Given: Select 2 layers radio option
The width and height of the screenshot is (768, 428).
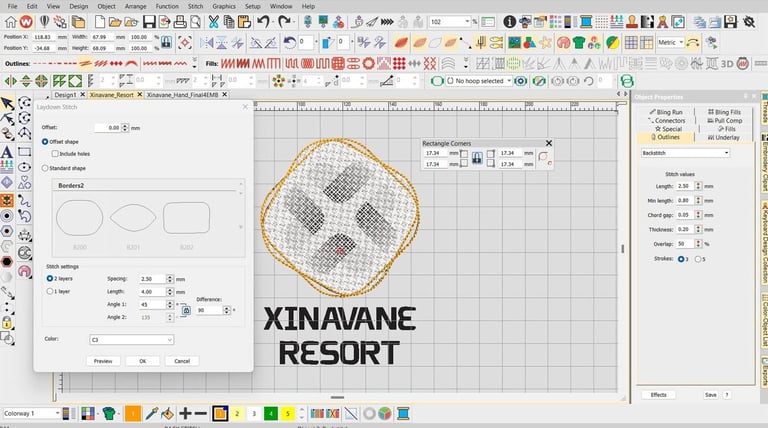Looking at the screenshot, I should 49,278.
